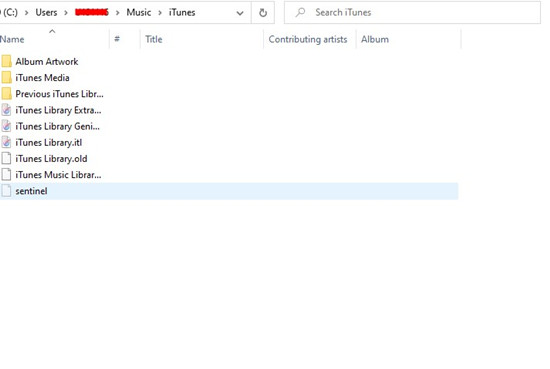Click the iTunes Library Extra... file icon

(x=6, y=110)
